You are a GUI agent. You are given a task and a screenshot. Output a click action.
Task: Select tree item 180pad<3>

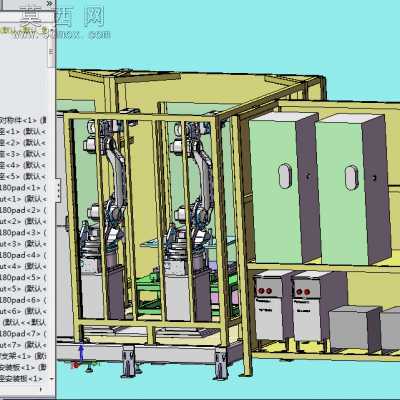23,233
